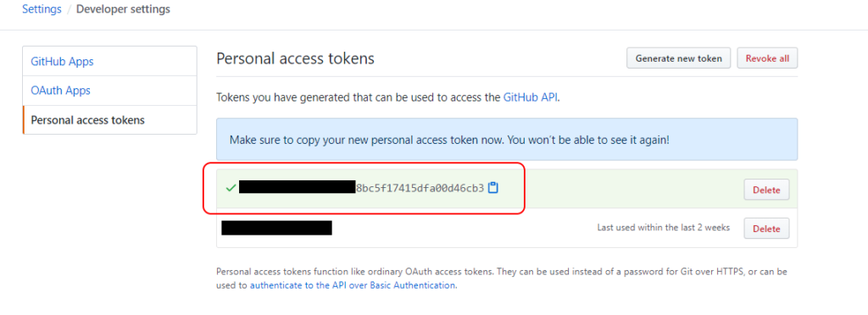Click the red Revoke all button
The image size is (868, 315).
pyautogui.click(x=767, y=58)
